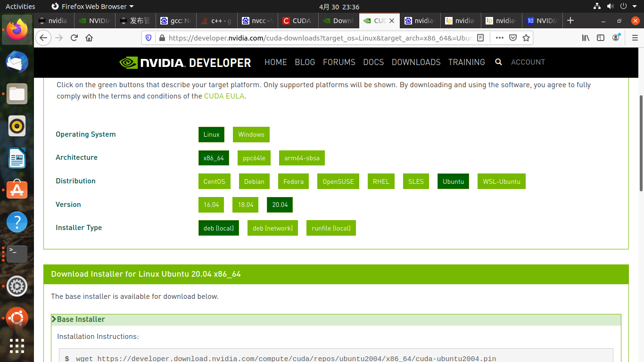Screen dimensions: 644x362
Task: Click the back arrow navigation button
Action: coord(43,38)
